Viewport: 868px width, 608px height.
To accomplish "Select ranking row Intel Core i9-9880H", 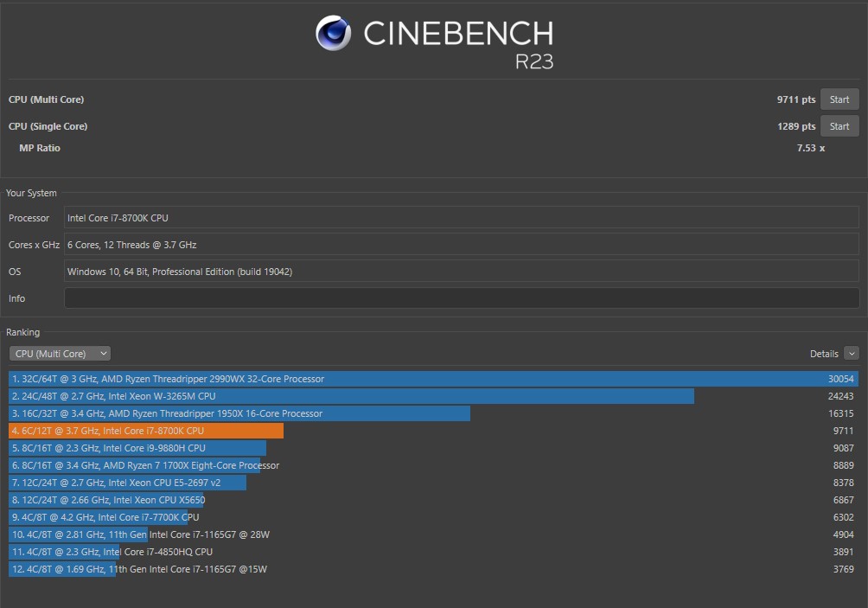I will 433,448.
